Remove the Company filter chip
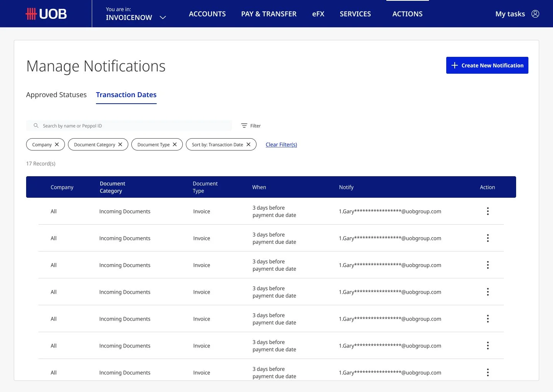The height and width of the screenshot is (392, 553). click(57, 144)
